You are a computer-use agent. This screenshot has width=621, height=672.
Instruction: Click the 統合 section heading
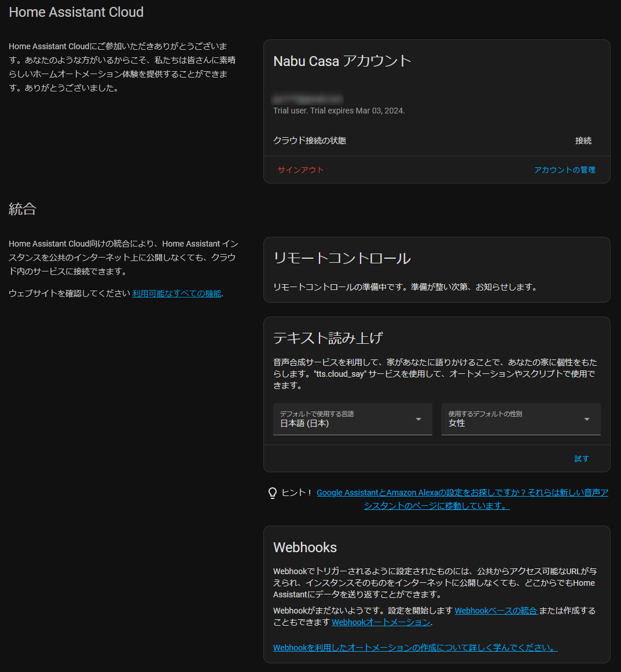tap(23, 209)
